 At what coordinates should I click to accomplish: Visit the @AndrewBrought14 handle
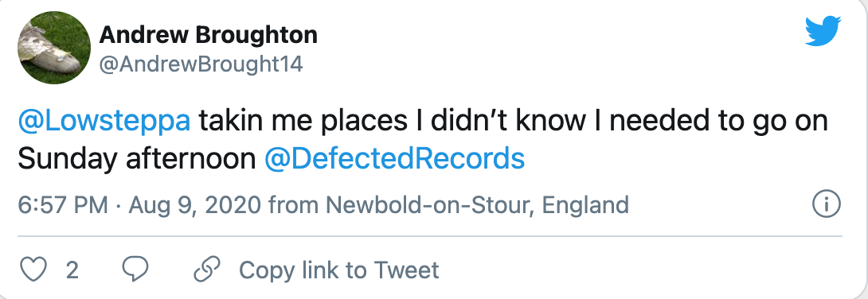click(x=201, y=64)
